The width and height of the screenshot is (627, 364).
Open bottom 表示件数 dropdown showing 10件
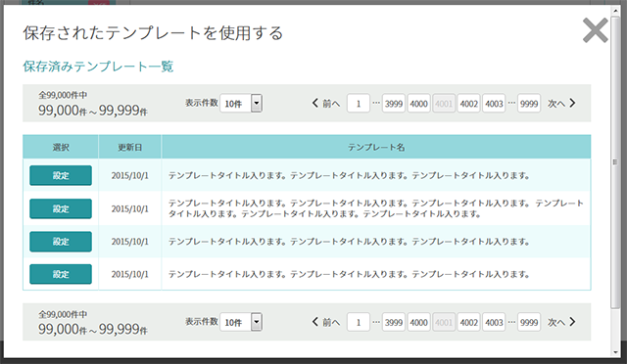tap(241, 322)
